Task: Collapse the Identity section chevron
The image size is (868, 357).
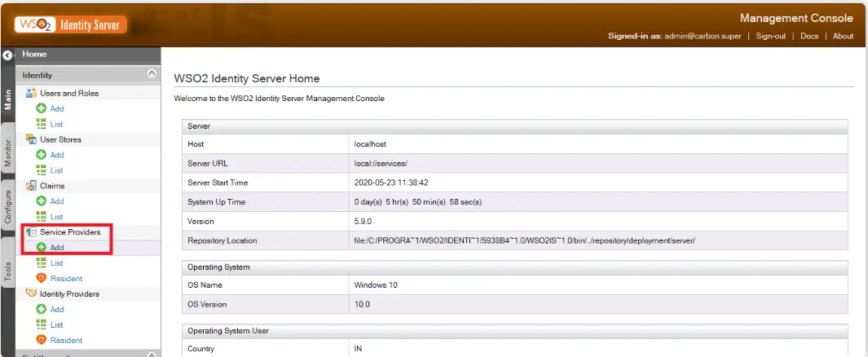Action: point(151,73)
